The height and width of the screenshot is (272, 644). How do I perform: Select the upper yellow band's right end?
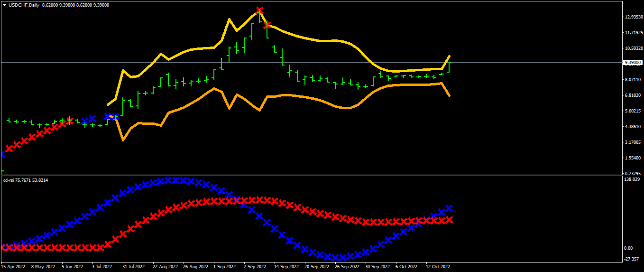[x=449, y=56]
